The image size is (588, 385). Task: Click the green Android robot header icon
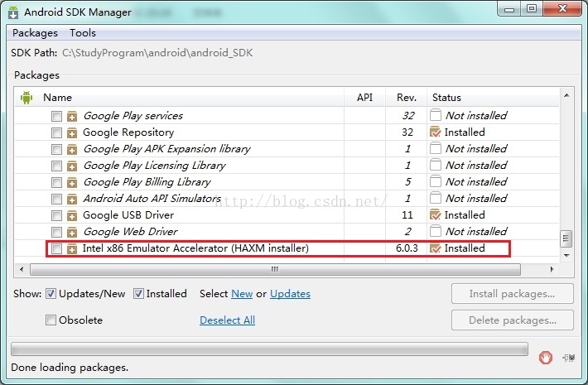[x=27, y=98]
